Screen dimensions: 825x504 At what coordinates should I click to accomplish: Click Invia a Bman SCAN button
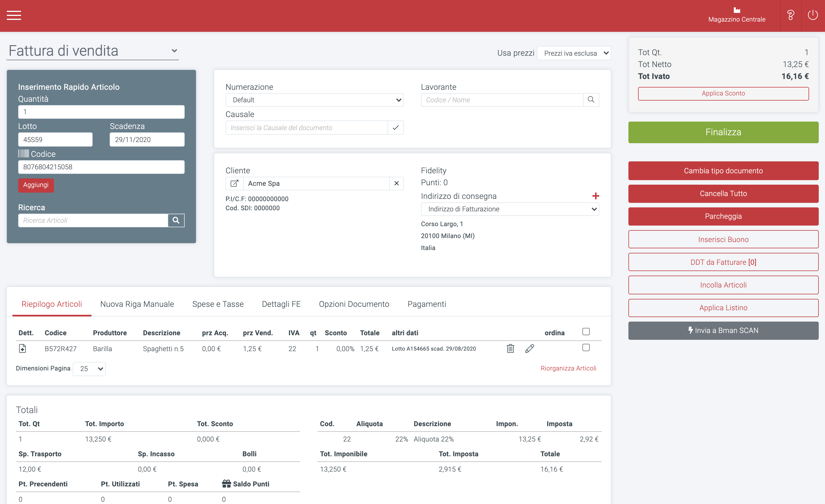point(723,330)
